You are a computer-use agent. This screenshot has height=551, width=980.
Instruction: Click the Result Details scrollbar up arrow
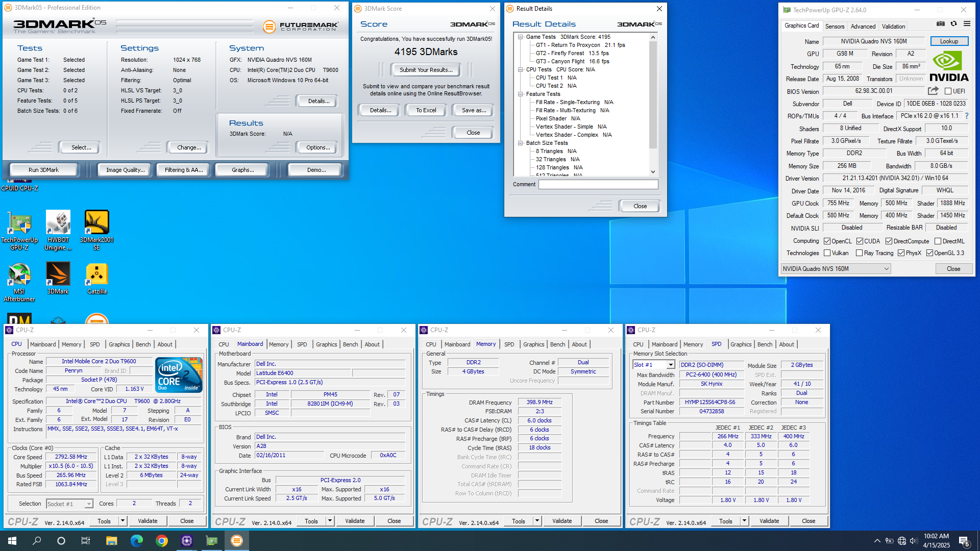pos(653,37)
